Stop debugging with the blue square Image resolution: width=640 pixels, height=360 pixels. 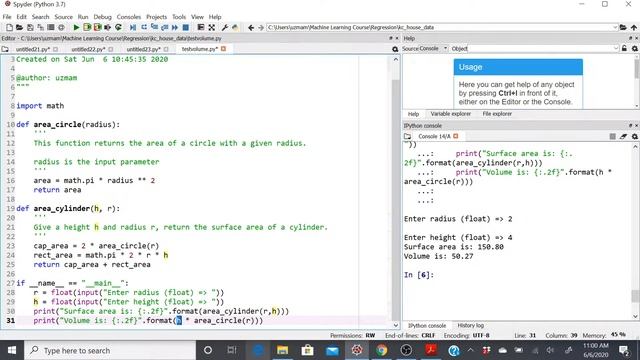pos(185,27)
